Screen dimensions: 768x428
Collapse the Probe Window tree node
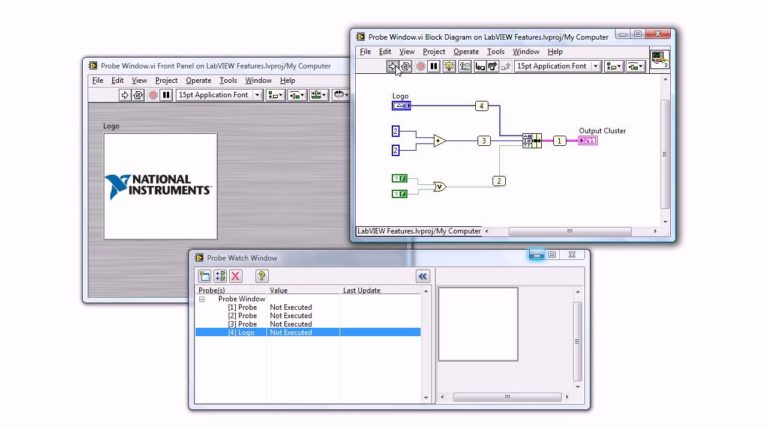(x=202, y=299)
